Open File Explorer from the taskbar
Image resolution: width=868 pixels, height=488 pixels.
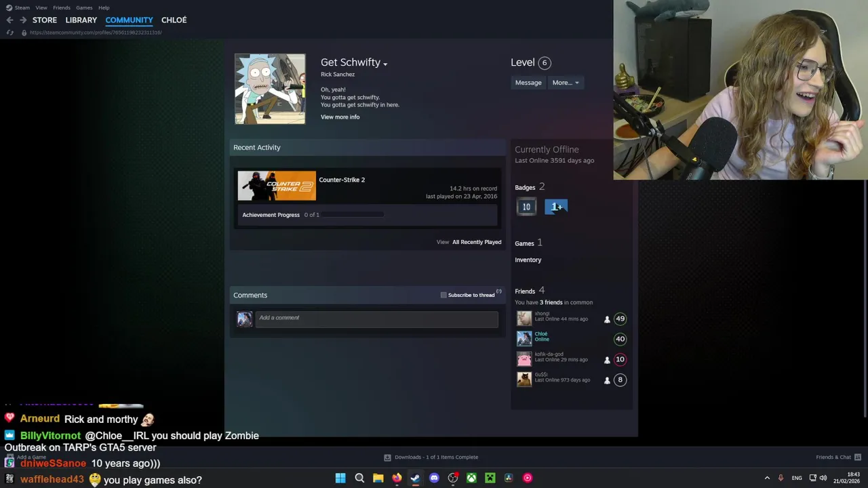(x=378, y=478)
